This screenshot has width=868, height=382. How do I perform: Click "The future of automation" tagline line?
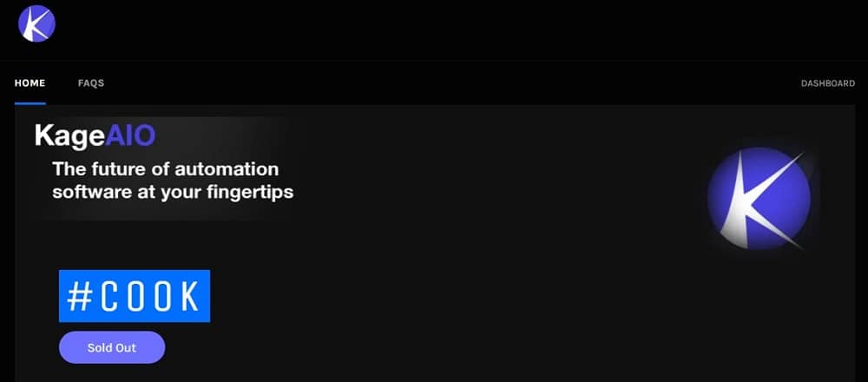(x=166, y=168)
